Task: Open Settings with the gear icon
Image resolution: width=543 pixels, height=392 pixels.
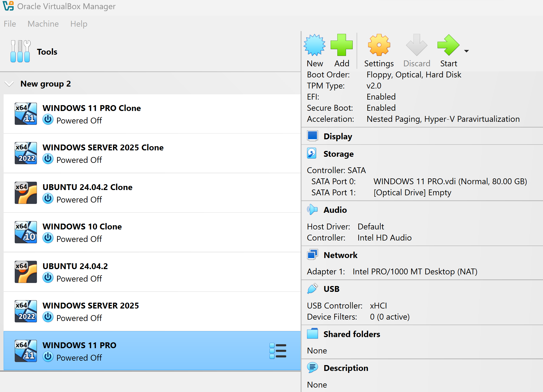Action: click(379, 45)
